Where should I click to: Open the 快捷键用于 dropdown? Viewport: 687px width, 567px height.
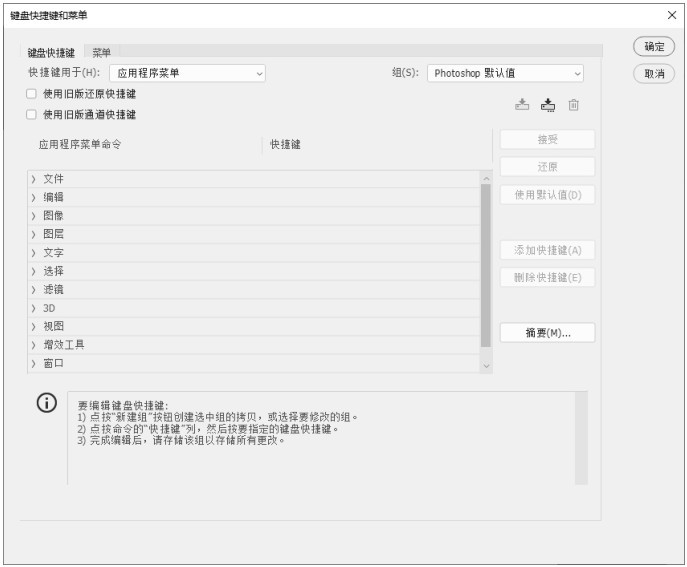188,73
